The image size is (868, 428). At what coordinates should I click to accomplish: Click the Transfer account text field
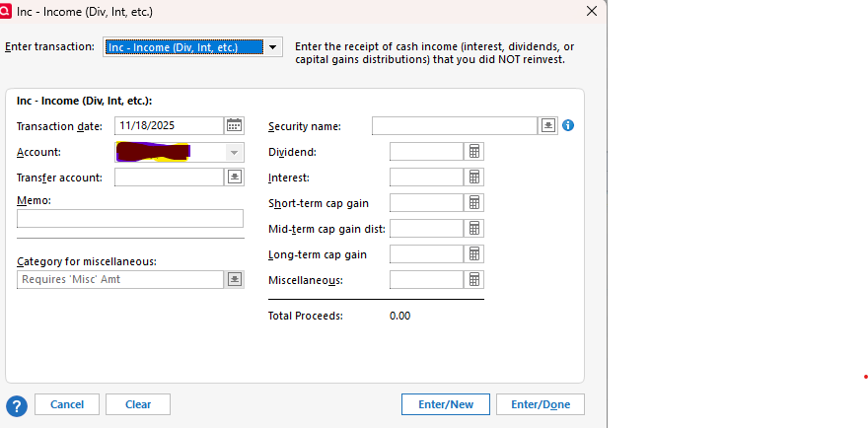[x=170, y=178]
